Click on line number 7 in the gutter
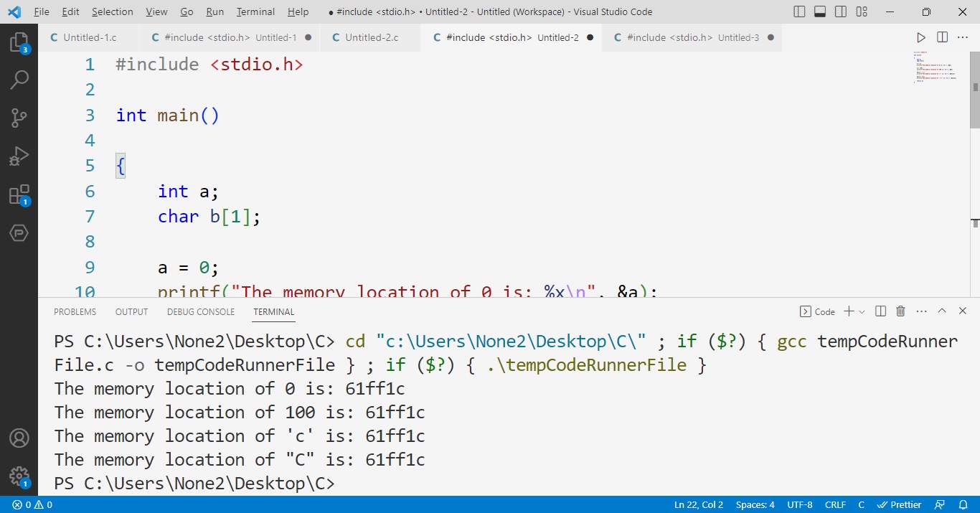The image size is (980, 513). [x=90, y=216]
